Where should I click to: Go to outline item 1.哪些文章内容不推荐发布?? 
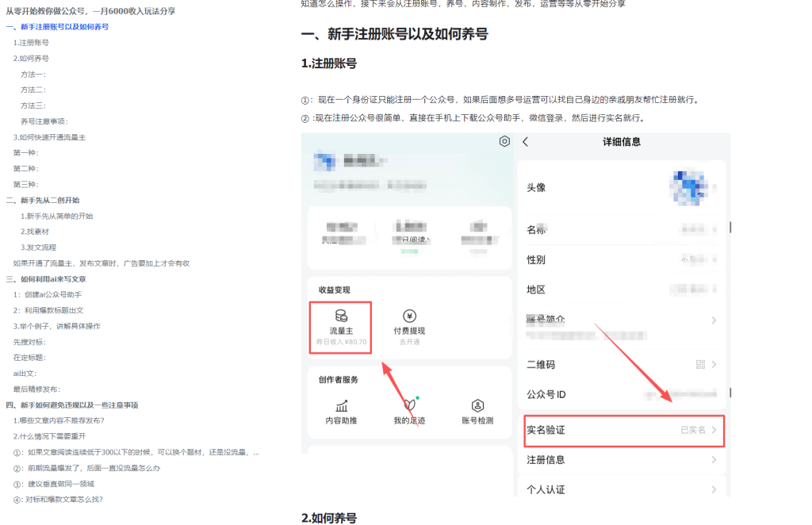point(59,420)
